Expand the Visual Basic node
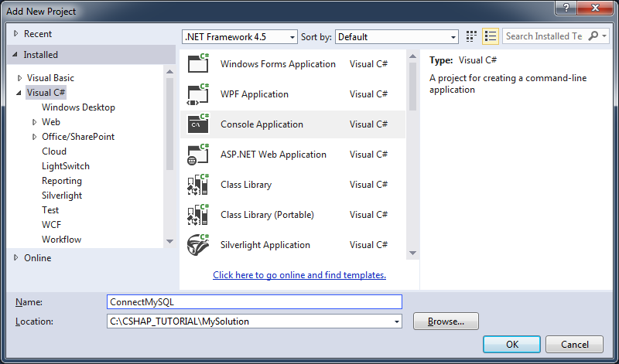 tap(19, 78)
